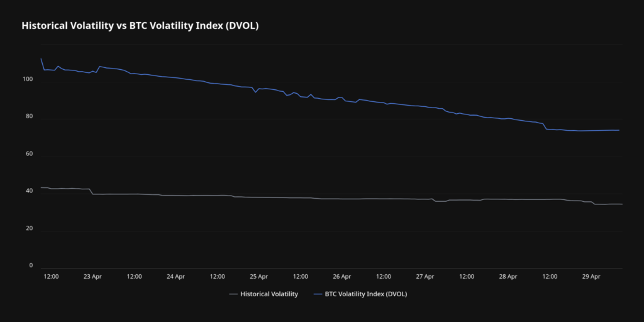644x322 pixels.
Task: Click the 29 Apr x-axis label
Action: point(591,276)
